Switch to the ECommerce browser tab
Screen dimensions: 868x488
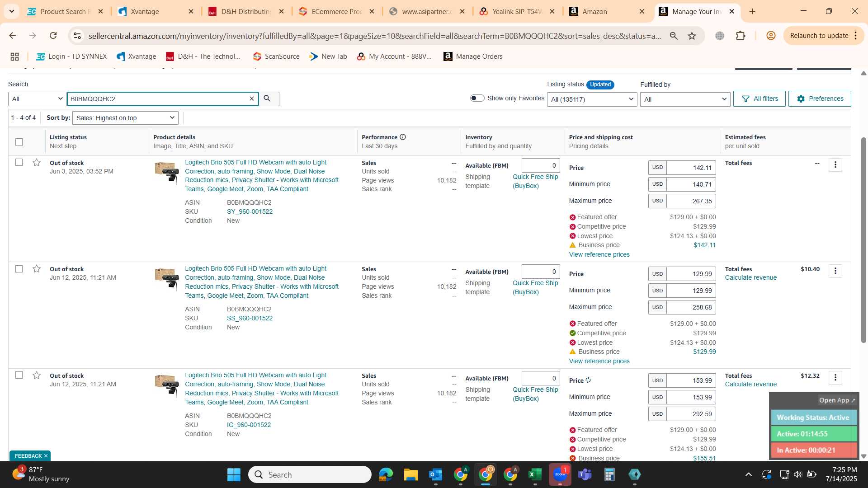(x=336, y=11)
